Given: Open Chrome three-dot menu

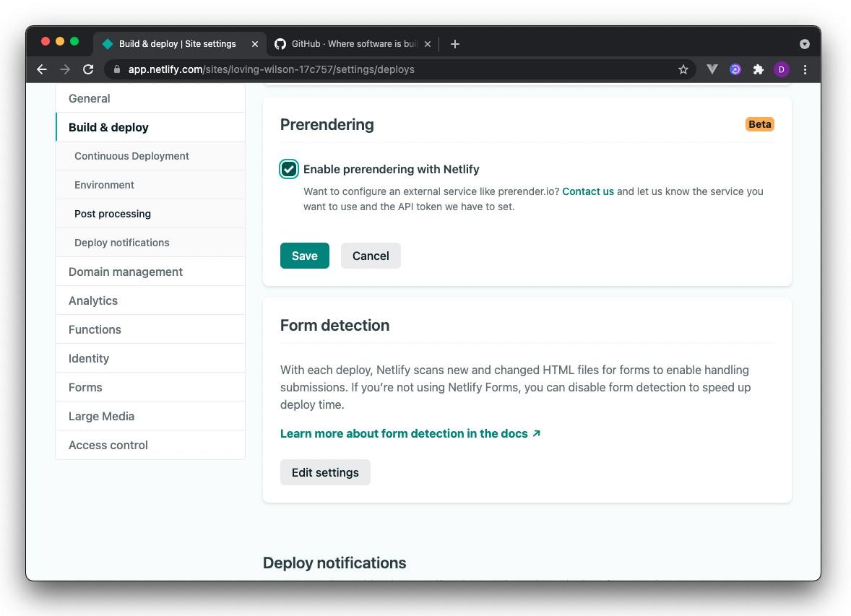Looking at the screenshot, I should click(x=805, y=69).
